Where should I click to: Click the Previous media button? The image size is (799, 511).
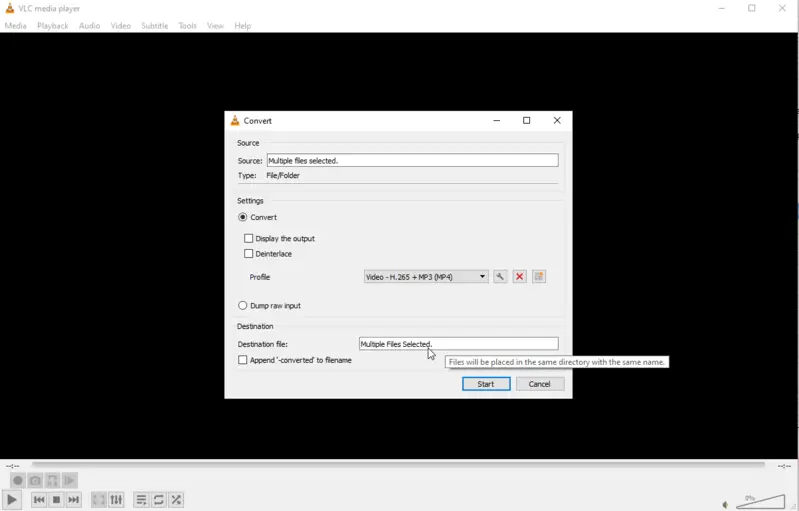(39, 500)
